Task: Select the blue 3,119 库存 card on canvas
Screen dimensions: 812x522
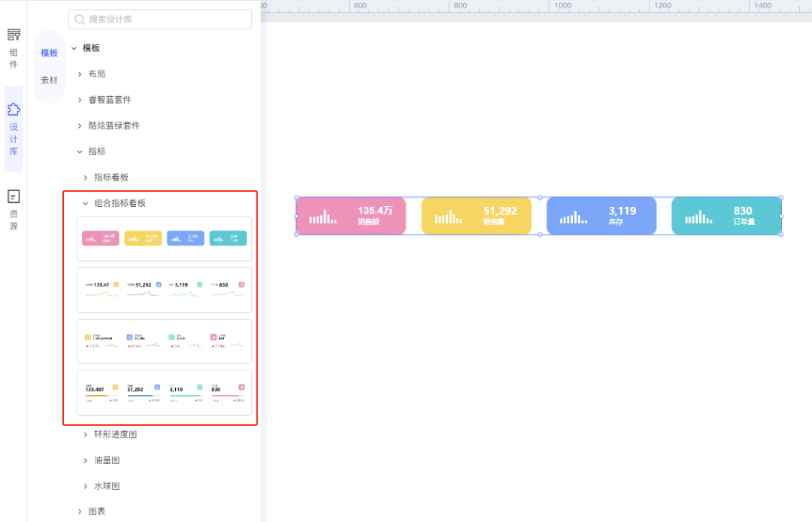Action: [x=601, y=216]
